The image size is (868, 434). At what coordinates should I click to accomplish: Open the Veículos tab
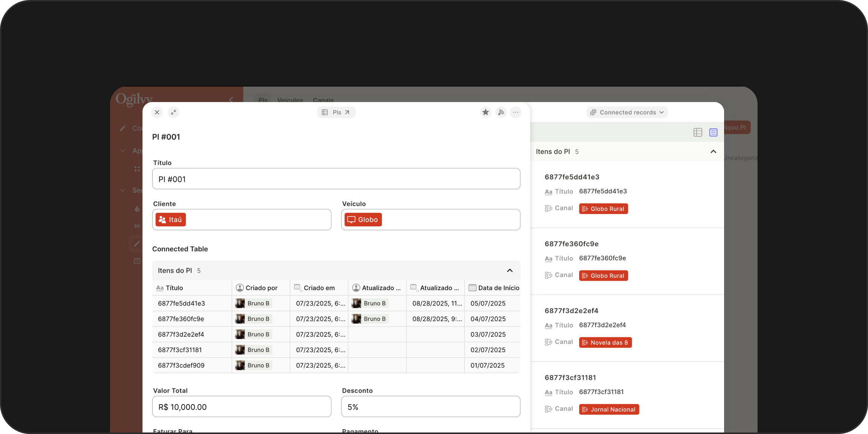pos(290,100)
